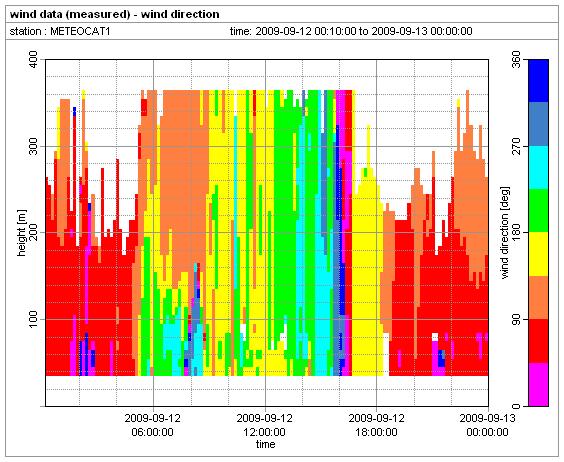The width and height of the screenshot is (564, 462).
Task: Click the 'wind direction [deg]' colorbar label
Action: pos(505,232)
